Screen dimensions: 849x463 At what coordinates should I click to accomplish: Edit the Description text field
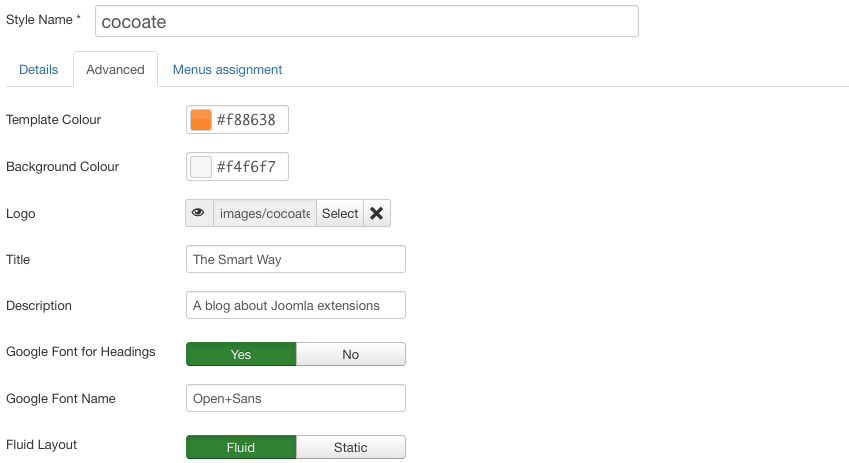tap(296, 305)
